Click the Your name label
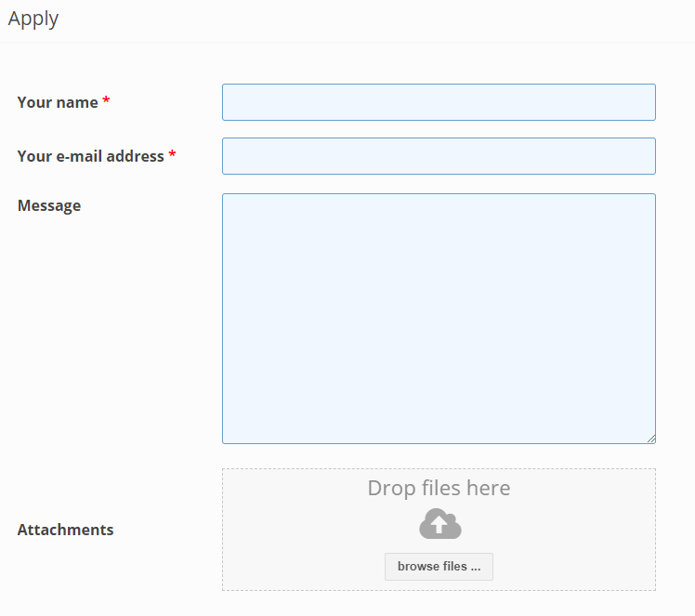Screen dimensions: 695x616 58,102
